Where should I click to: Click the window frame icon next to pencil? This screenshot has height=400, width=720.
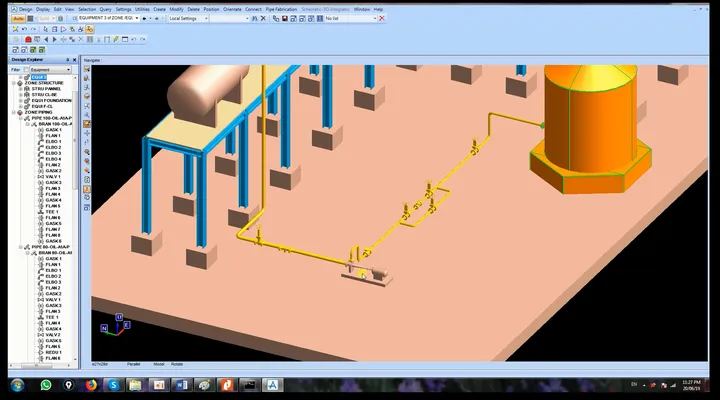(x=125, y=39)
